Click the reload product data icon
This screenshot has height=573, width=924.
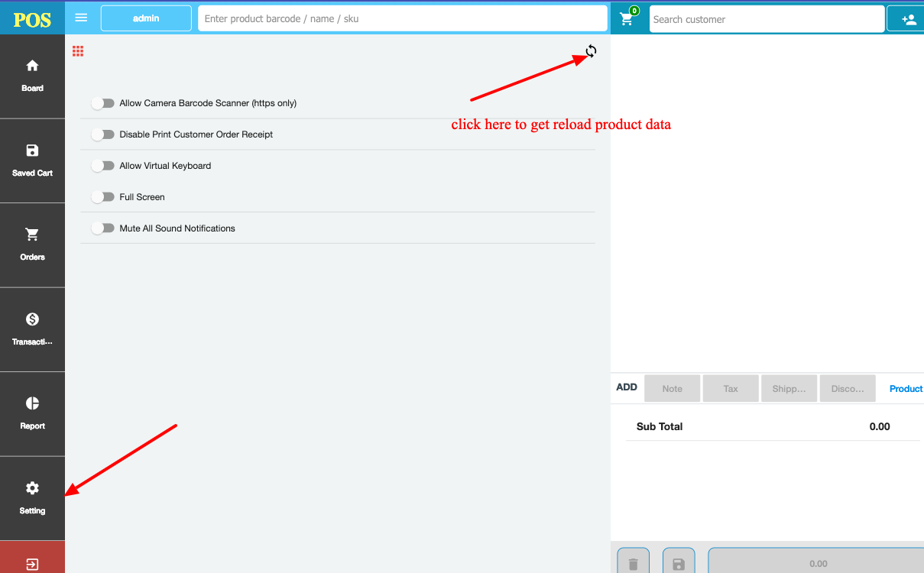click(591, 52)
